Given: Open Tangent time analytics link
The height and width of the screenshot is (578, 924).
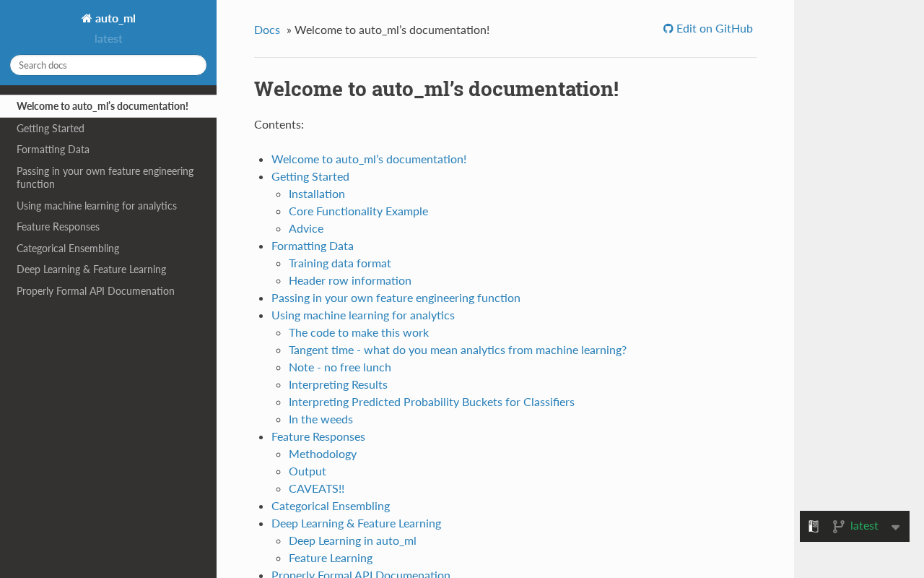Looking at the screenshot, I should (x=458, y=350).
